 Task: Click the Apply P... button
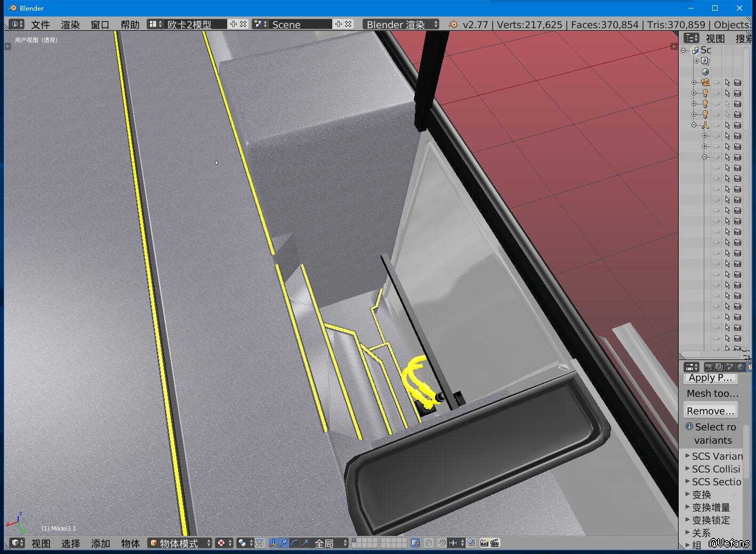(710, 378)
